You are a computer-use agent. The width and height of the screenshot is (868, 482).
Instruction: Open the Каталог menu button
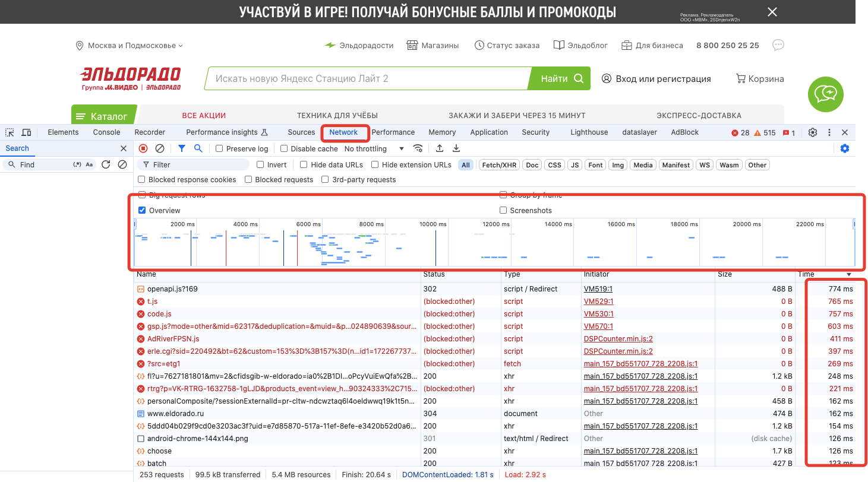point(104,116)
